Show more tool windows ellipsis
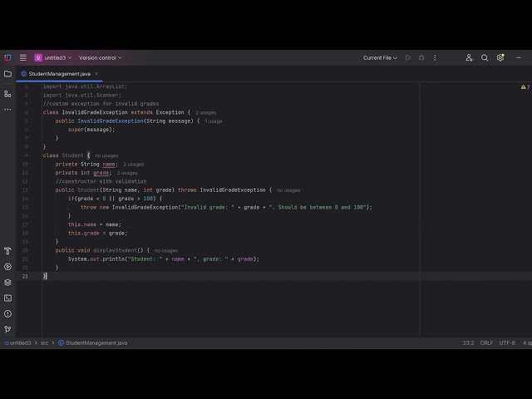 pos(7,109)
